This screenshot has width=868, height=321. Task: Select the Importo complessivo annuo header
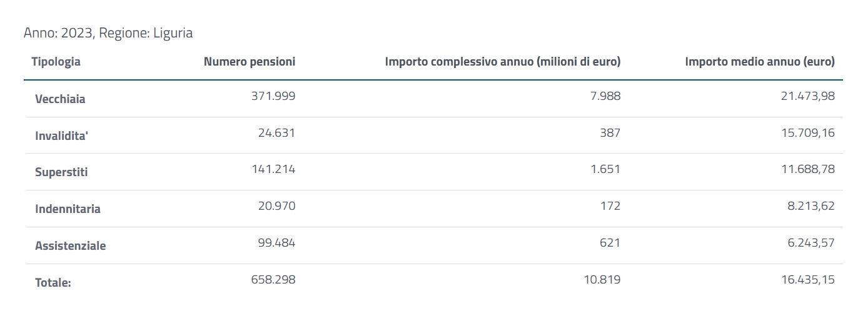click(x=502, y=62)
